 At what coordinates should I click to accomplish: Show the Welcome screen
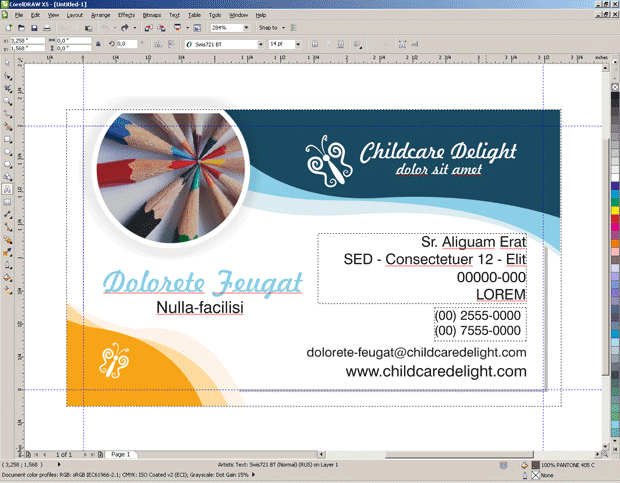pos(197,28)
